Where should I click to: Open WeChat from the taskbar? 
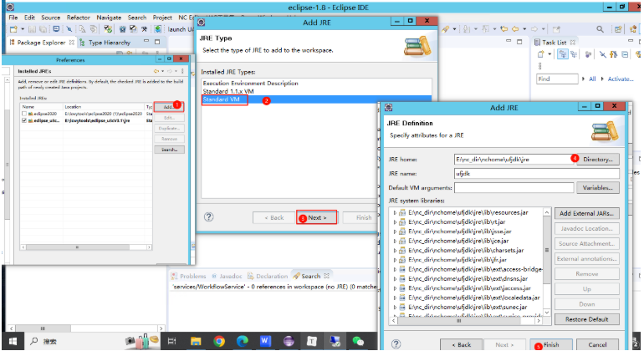point(358,341)
